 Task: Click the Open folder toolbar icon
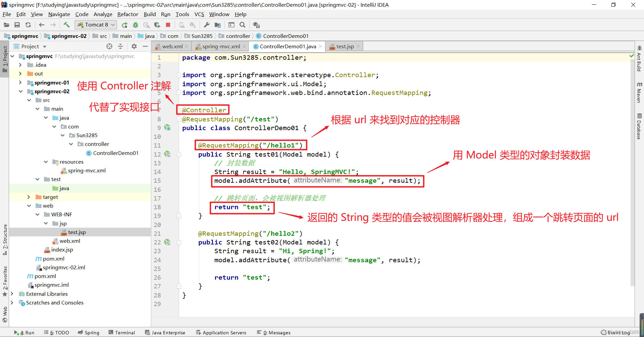[x=6, y=25]
